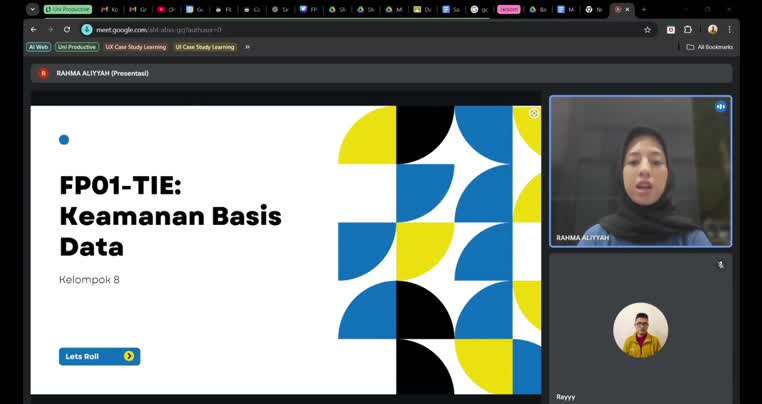Switch to the Uni Productive tab group
762x404 pixels.
coord(68,9)
